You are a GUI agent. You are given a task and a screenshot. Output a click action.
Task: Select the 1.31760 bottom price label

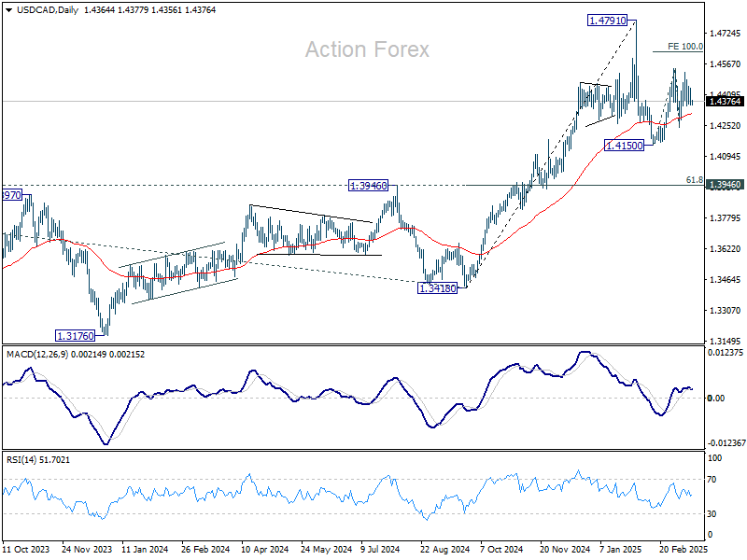[x=76, y=336]
